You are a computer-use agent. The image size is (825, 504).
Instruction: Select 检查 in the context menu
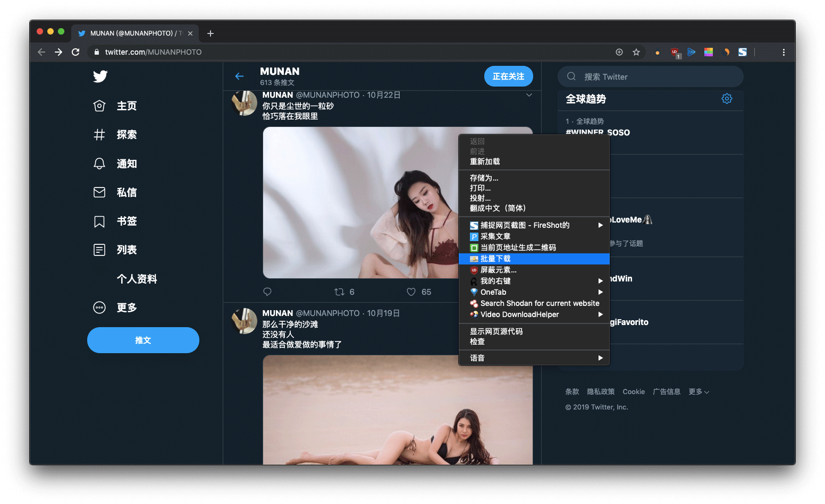[x=534, y=341]
